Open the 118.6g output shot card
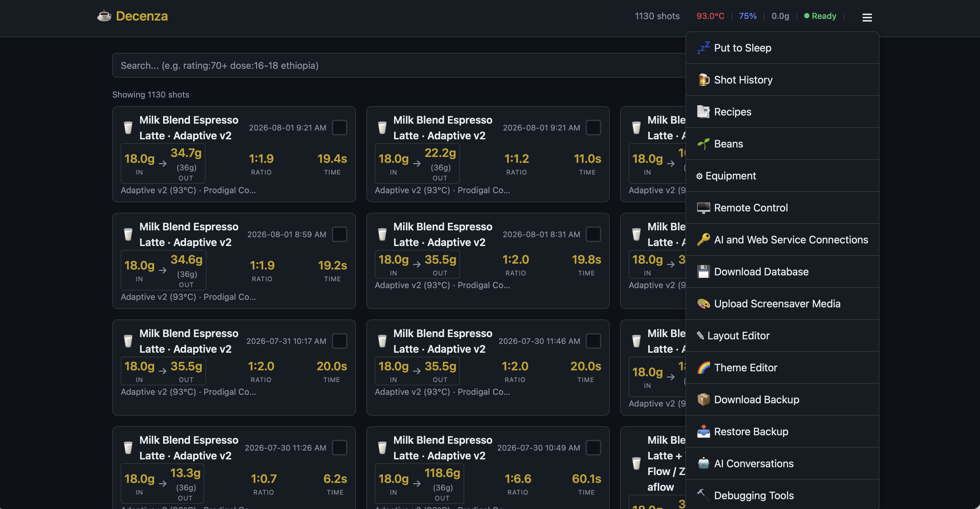 (488, 468)
